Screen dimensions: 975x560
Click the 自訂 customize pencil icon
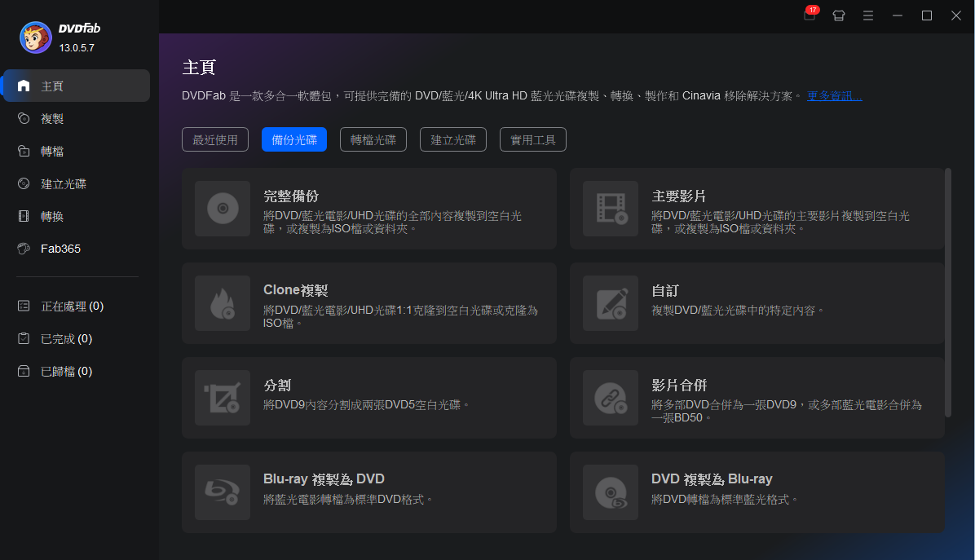coord(610,302)
